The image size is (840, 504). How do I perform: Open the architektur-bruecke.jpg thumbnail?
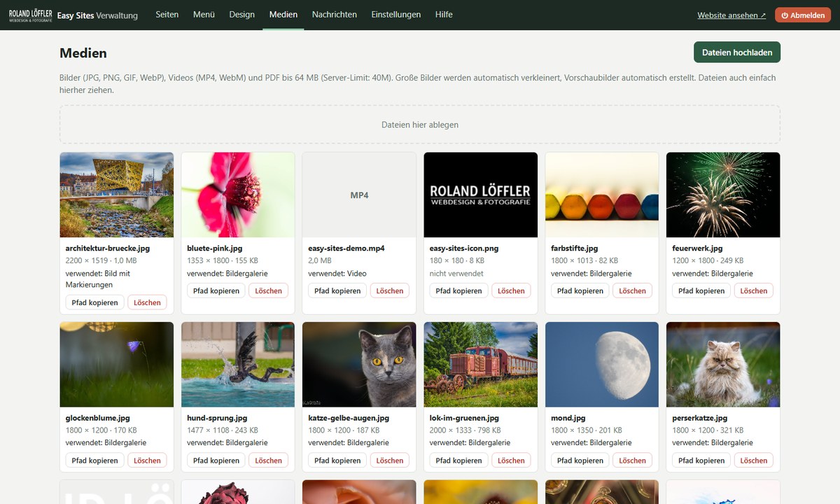coord(117,195)
